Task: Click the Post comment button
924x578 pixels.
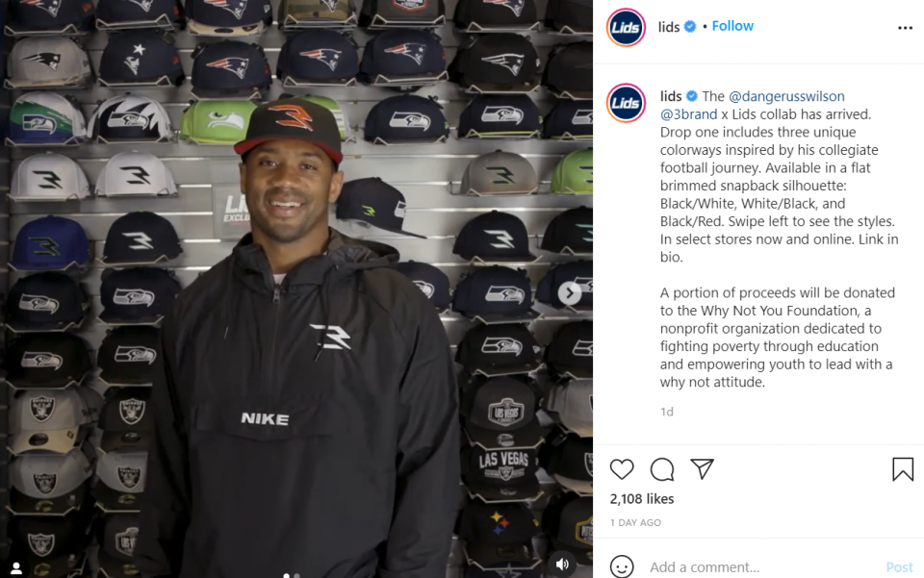Action: tap(899, 566)
